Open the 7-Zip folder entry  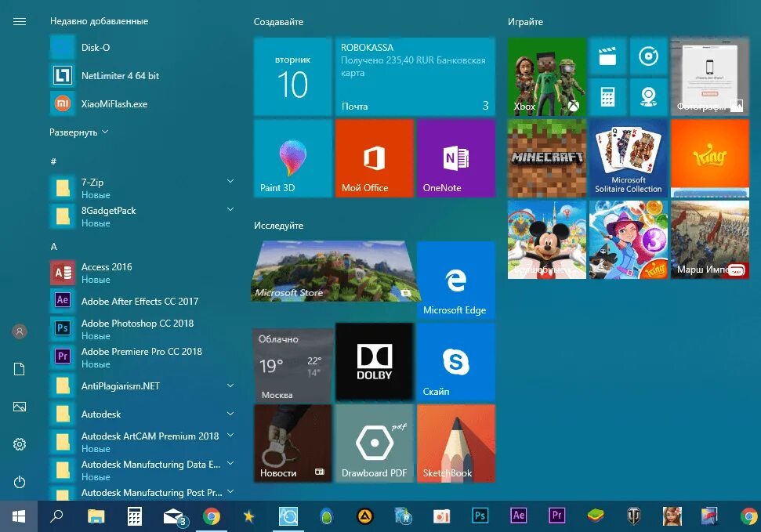(142, 188)
